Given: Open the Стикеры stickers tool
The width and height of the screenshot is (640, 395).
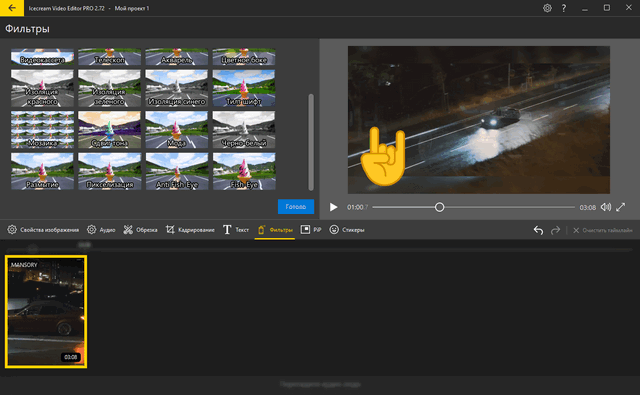Looking at the screenshot, I should pyautogui.click(x=347, y=230).
